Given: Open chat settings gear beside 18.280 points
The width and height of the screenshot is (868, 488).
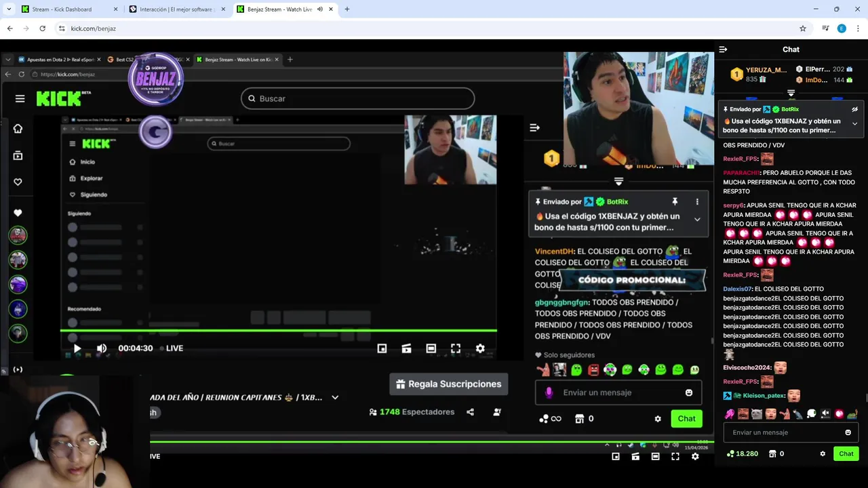Looking at the screenshot, I should pyautogui.click(x=823, y=453).
